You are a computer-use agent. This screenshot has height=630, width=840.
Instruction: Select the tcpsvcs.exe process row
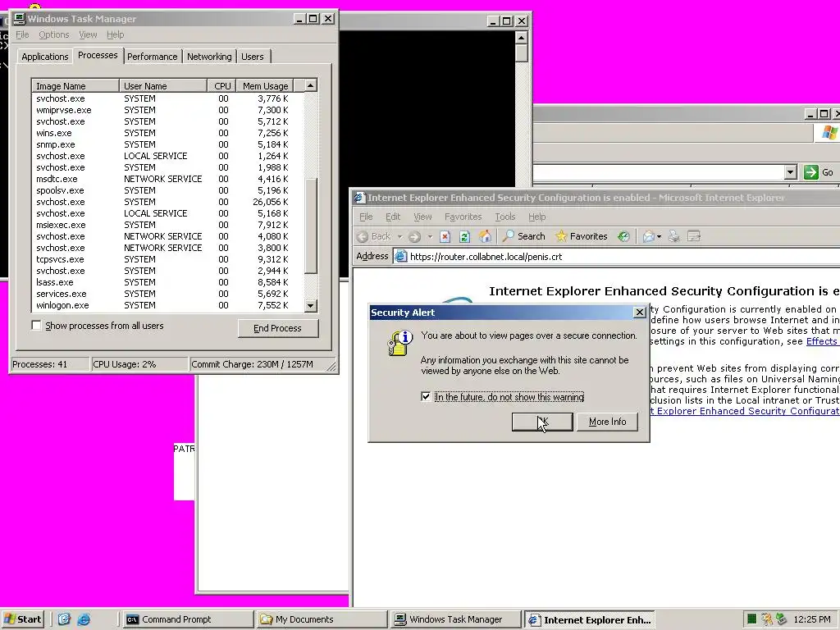click(x=167, y=259)
